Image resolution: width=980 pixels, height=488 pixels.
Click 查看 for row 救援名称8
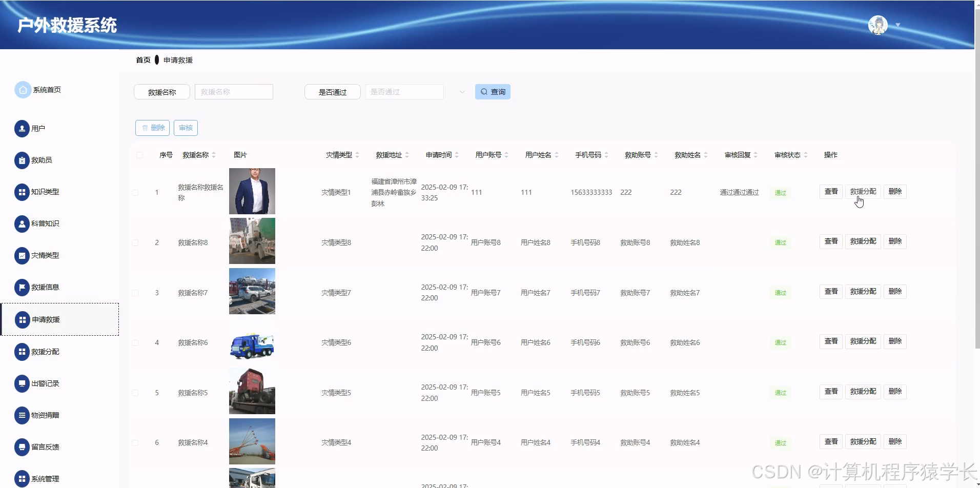point(831,241)
